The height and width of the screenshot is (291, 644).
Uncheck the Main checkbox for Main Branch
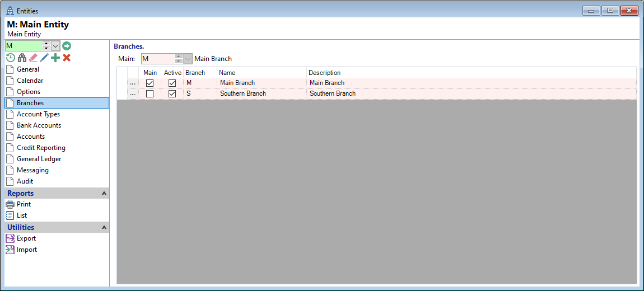point(150,83)
